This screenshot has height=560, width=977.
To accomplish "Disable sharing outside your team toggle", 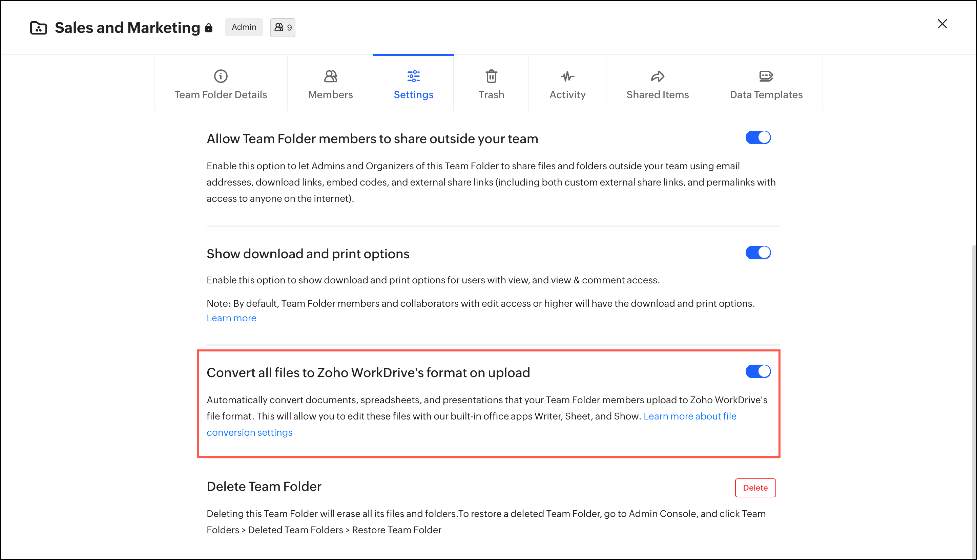I will (758, 137).
